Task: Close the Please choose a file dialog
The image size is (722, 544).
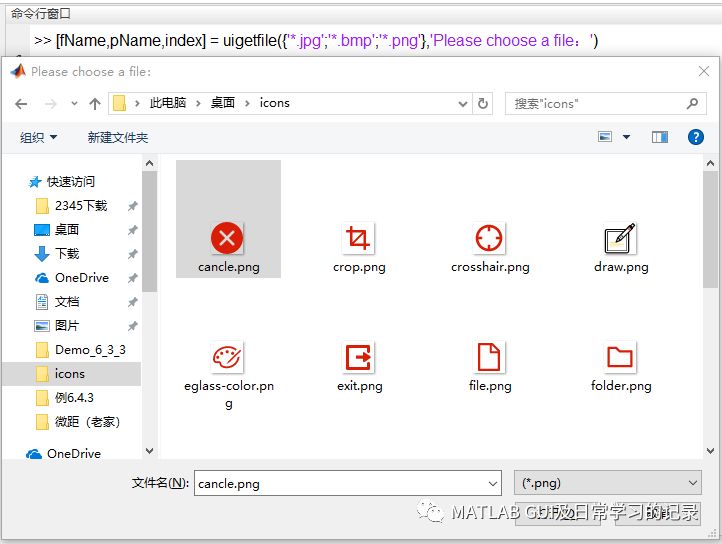Action: click(704, 71)
